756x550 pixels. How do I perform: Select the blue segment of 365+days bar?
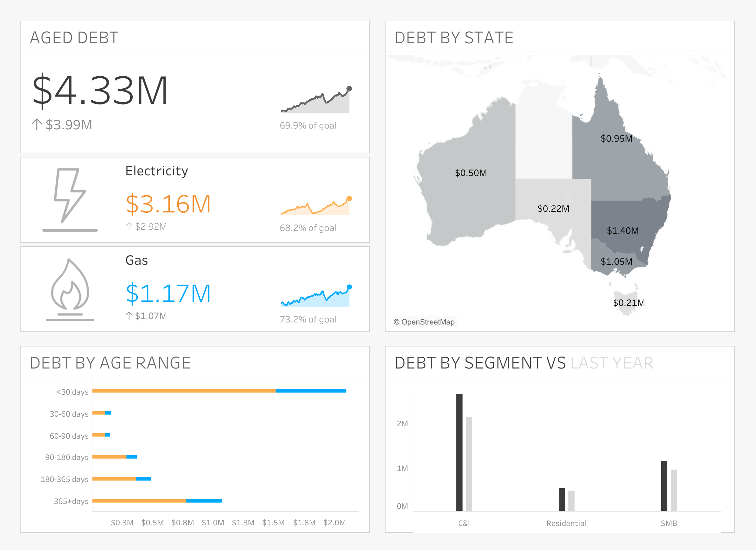click(x=204, y=501)
